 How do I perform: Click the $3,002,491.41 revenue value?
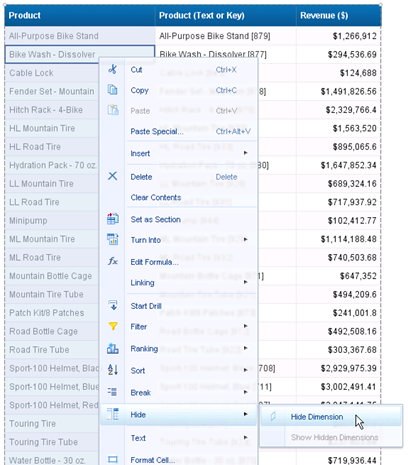[x=349, y=387]
